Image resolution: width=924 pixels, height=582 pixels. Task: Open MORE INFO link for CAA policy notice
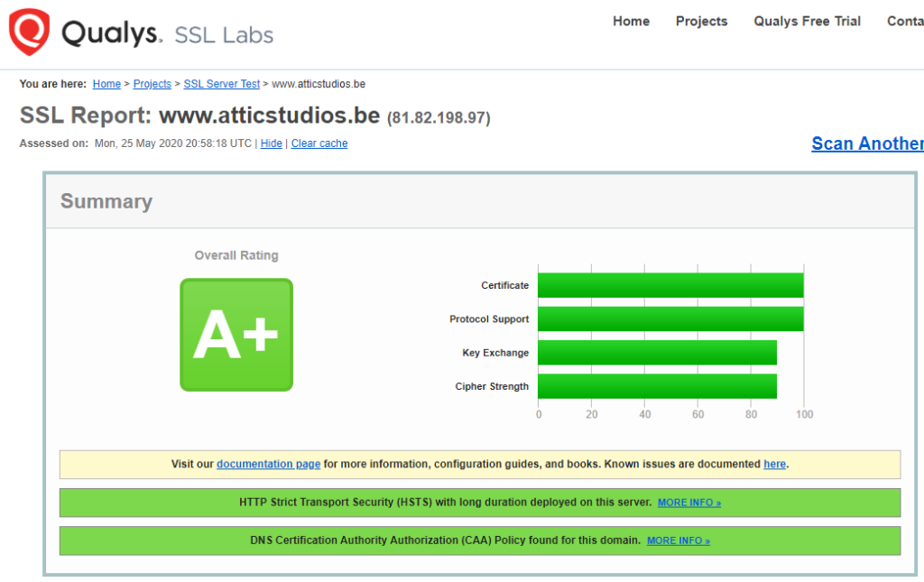click(x=679, y=540)
